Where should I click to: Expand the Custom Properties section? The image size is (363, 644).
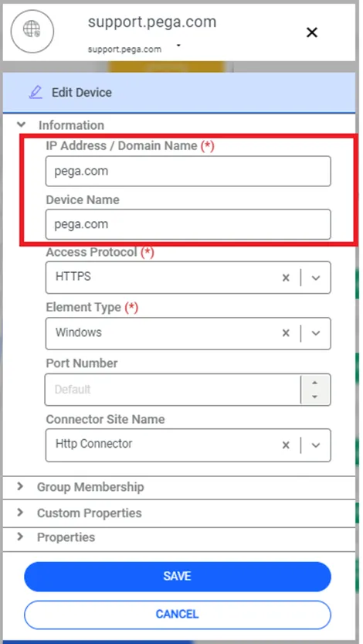click(179, 513)
